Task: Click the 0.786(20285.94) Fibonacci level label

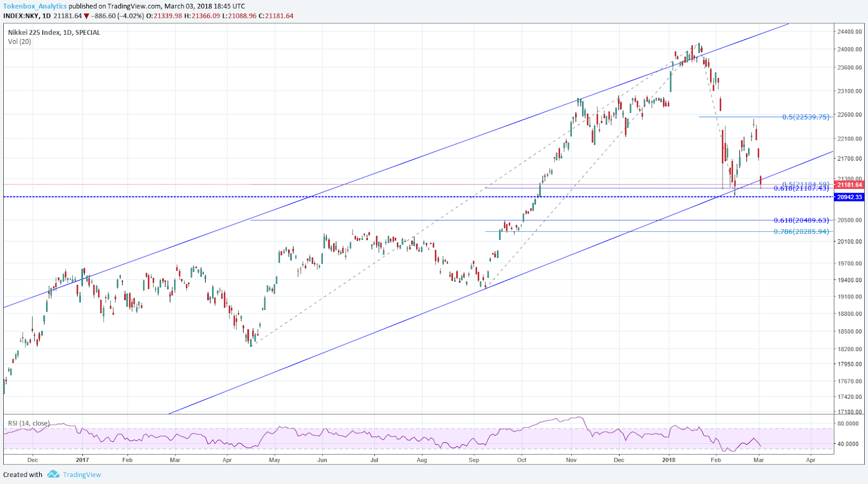Action: tap(801, 232)
